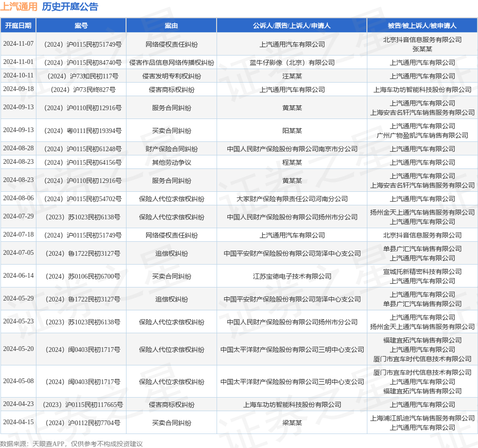Select the date 2024-07-18
Image resolution: width=478 pixels, height=448 pixels.
pos(18,234)
